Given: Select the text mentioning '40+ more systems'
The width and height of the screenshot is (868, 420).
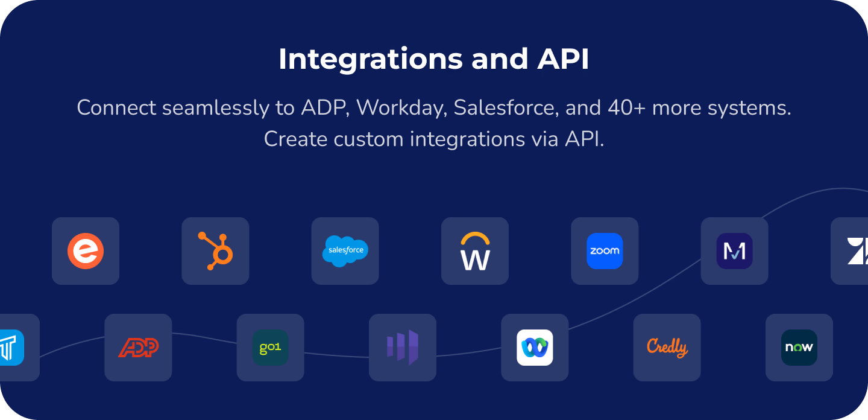Looking at the screenshot, I should 433,107.
